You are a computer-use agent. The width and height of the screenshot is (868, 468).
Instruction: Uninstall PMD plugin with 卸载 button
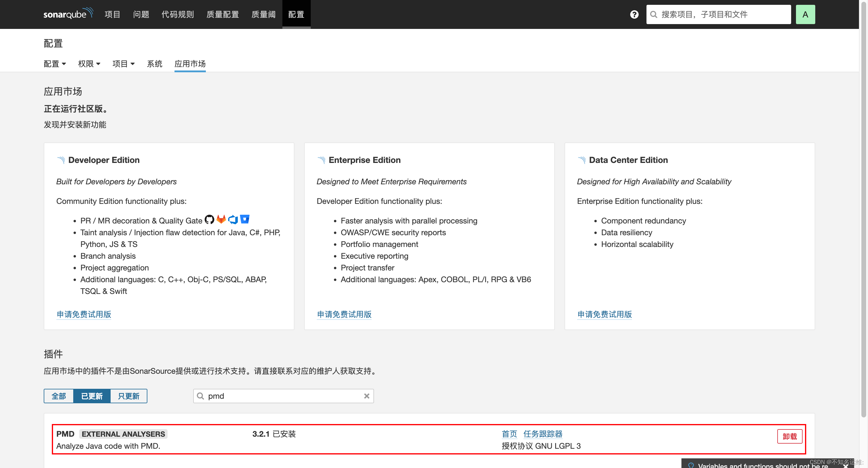790,436
